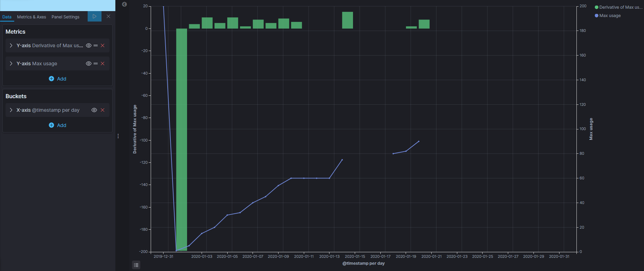Toggle visibility of Y-axis Max usage metric
This screenshot has height=271, width=644.
89,63
